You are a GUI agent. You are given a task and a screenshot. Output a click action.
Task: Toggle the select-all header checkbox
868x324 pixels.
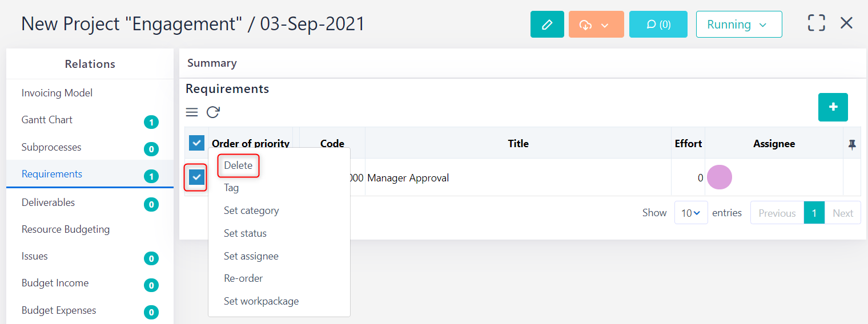tap(196, 143)
